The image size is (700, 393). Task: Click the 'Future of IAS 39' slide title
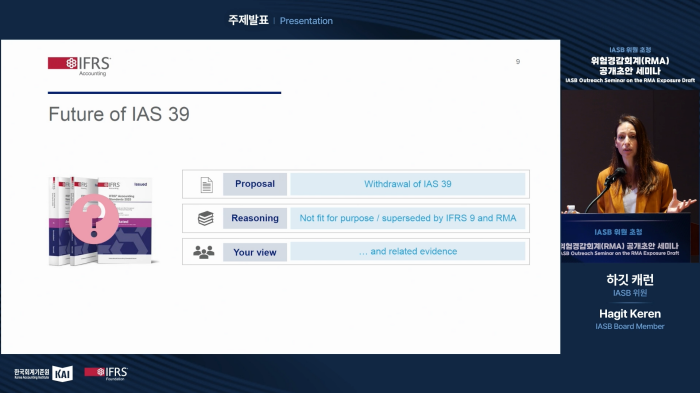coord(119,114)
